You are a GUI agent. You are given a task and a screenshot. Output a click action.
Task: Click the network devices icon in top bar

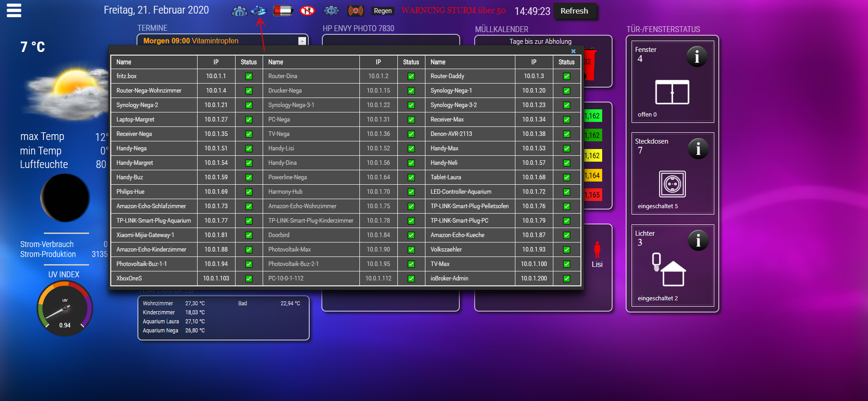(x=259, y=10)
